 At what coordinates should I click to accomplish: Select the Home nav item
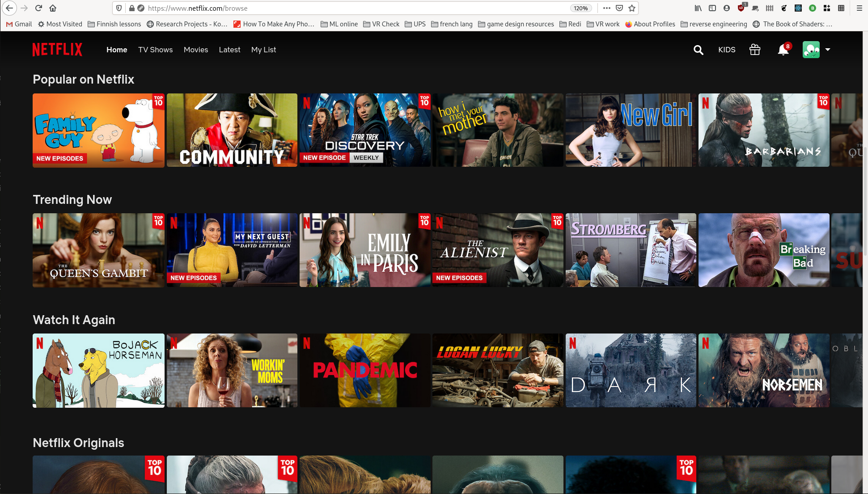[117, 50]
